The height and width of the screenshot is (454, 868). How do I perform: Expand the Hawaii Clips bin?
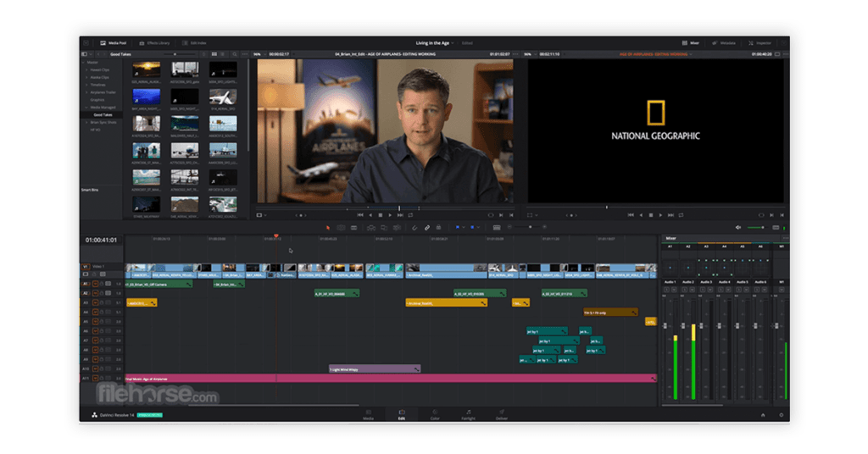pyautogui.click(x=86, y=69)
